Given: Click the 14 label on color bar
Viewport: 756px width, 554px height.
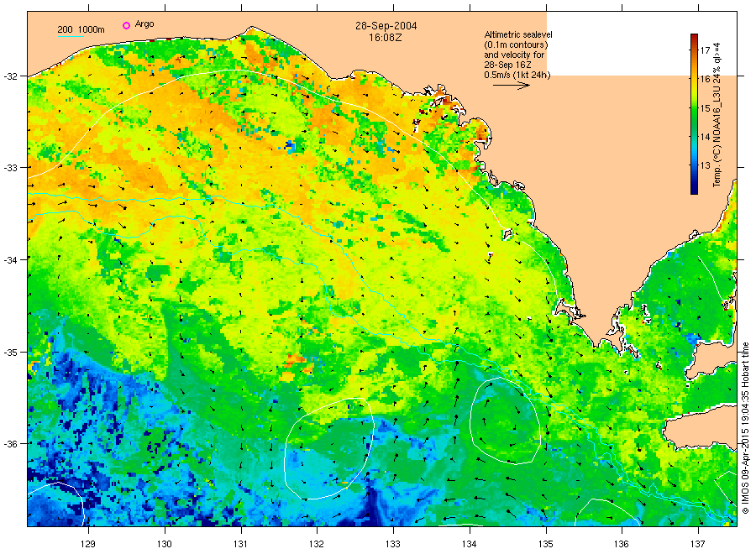Looking at the screenshot, I should pos(705,137).
